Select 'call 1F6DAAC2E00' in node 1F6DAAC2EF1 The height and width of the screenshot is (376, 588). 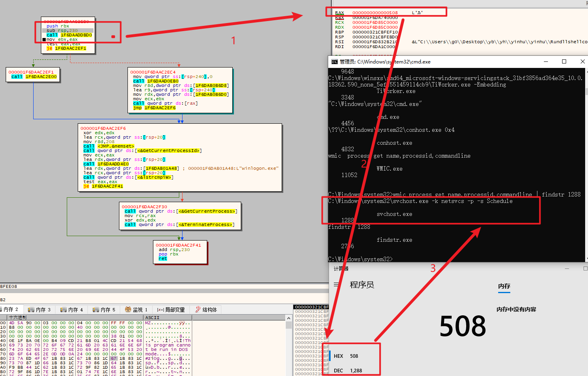[34, 77]
